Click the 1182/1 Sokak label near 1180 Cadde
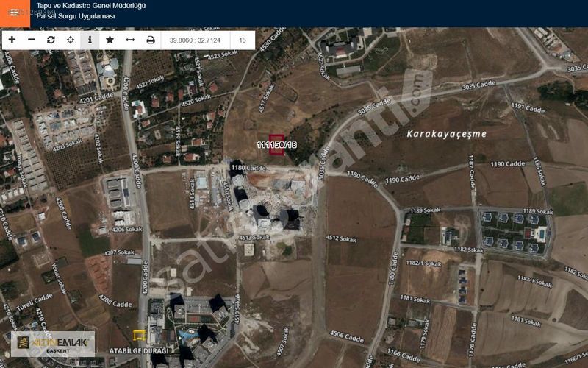 (423, 263)
